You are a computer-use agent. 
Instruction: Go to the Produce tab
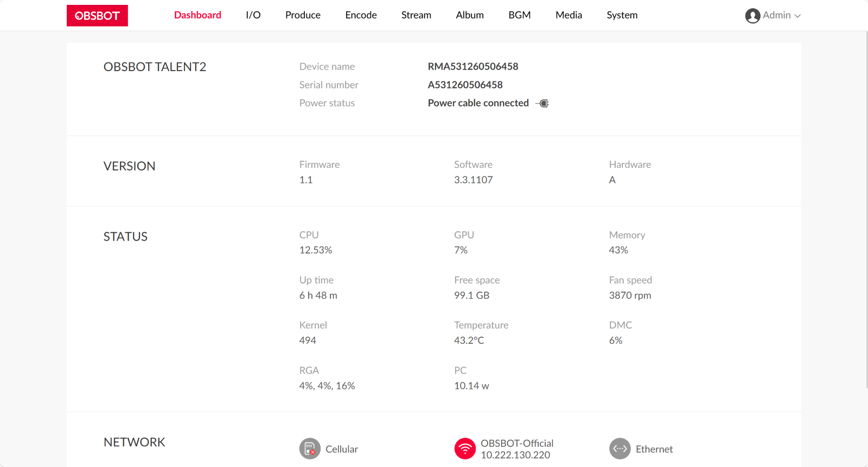(x=303, y=15)
